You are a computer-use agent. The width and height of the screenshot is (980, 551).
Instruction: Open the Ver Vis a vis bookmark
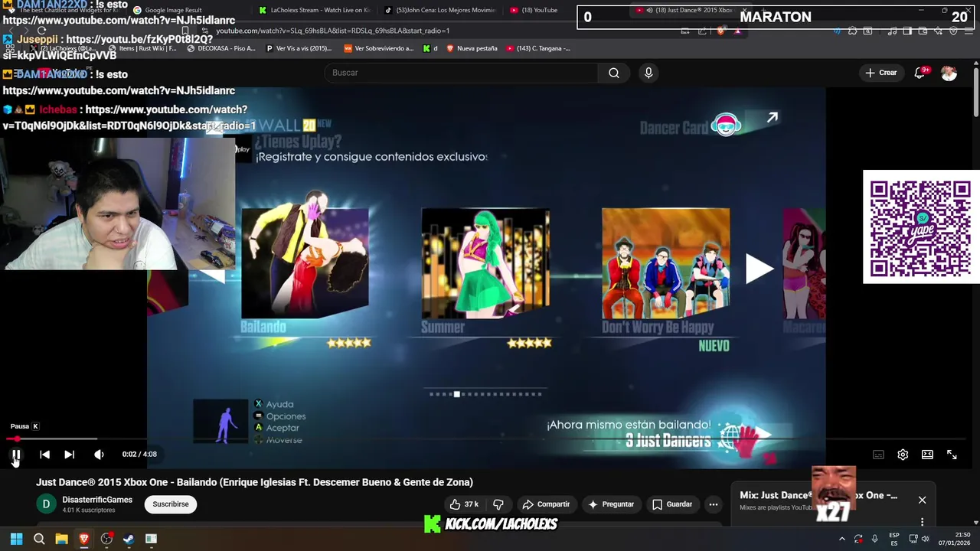(x=299, y=48)
